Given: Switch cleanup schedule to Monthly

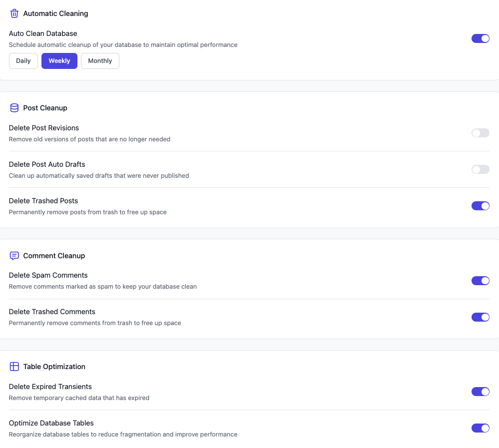Looking at the screenshot, I should click(x=100, y=60).
